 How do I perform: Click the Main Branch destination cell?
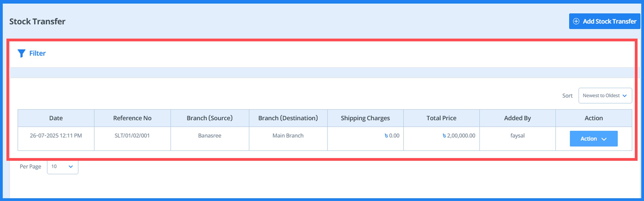click(x=288, y=136)
